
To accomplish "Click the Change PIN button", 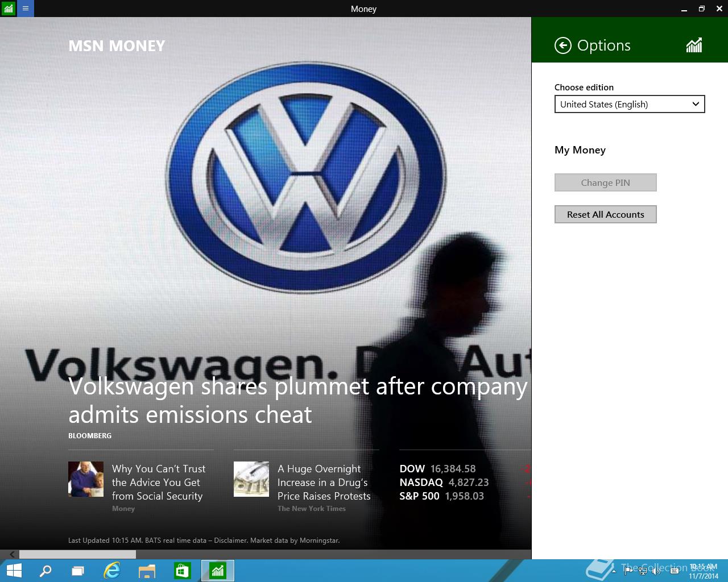I will click(606, 182).
